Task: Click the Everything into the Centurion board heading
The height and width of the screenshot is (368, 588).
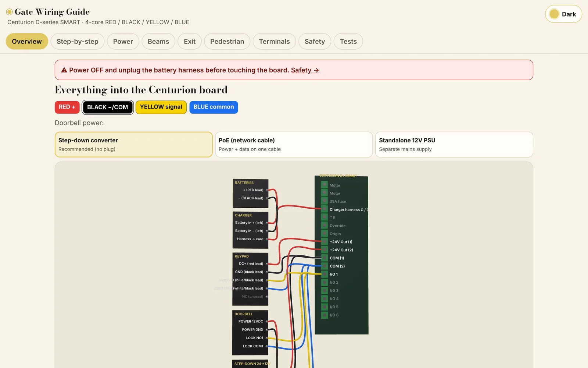Action: (x=141, y=90)
